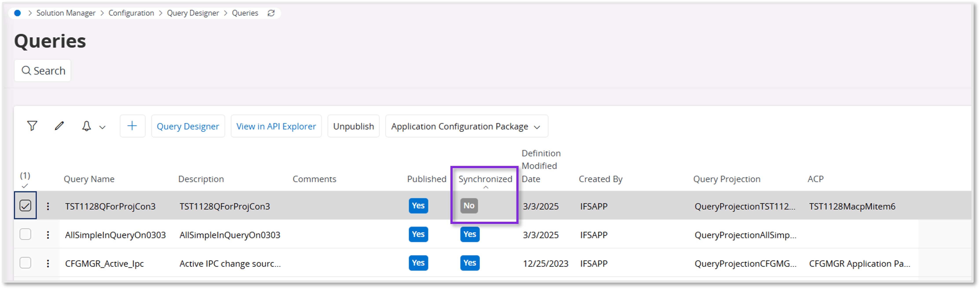Open three-dot menu for TST1128QForProjCon3 row
This screenshot has width=980, height=289.
pos(48,206)
